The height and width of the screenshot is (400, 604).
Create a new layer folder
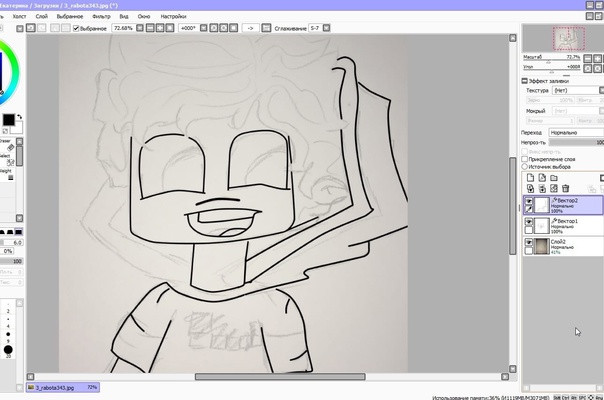(x=553, y=177)
